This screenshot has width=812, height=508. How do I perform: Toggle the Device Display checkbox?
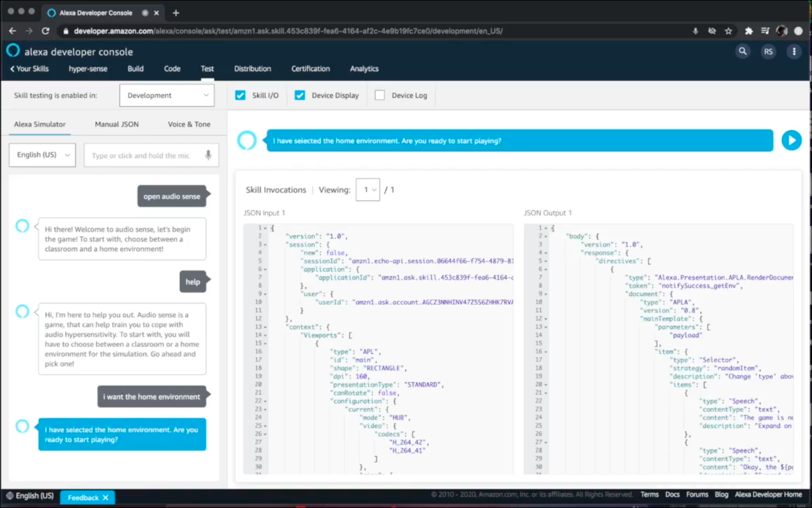pos(300,95)
